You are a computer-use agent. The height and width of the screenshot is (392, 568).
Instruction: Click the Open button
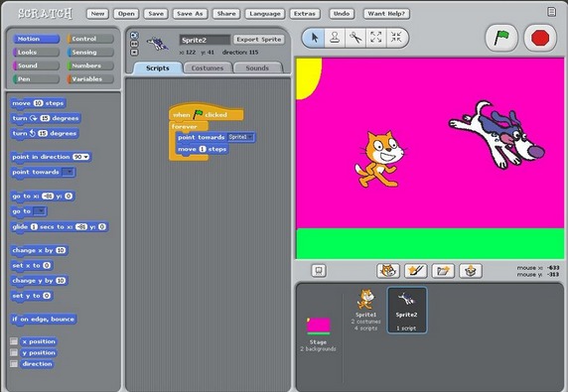[x=126, y=14]
